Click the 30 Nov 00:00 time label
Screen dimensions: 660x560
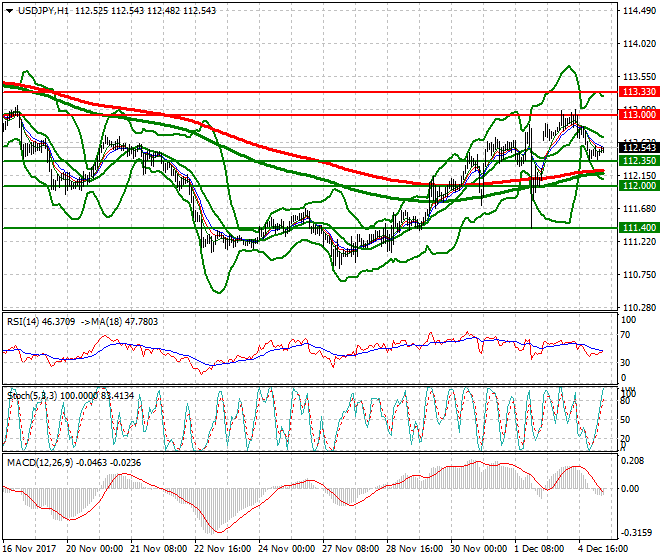pyautogui.click(x=479, y=549)
